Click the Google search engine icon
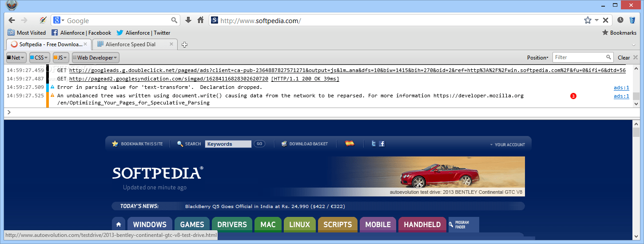Screen dimensions: 644x244 [57, 20]
